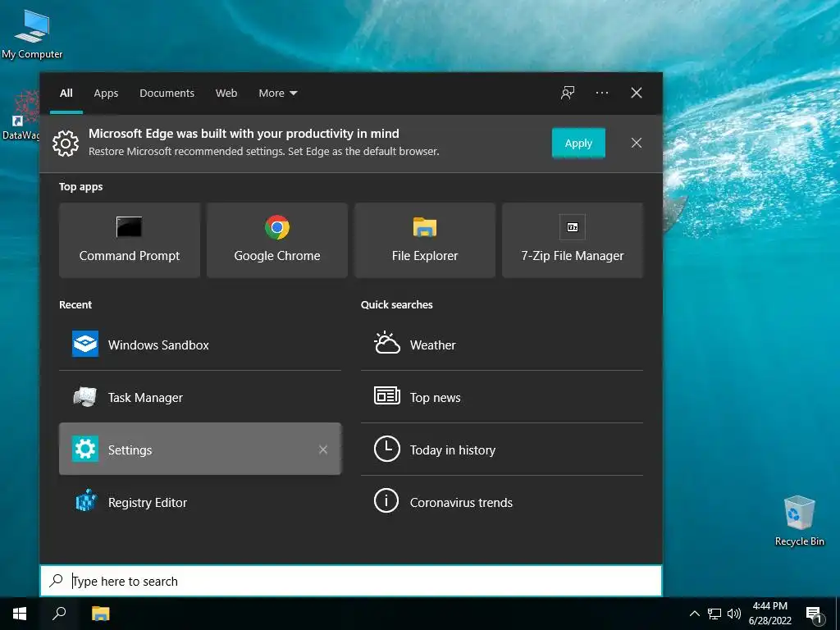Open Command Prompt from Top apps
This screenshot has height=630, width=840.
click(x=129, y=240)
